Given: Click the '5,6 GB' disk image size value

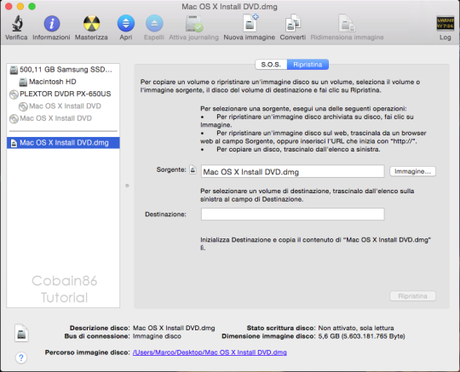Looking at the screenshot, I should point(362,336).
